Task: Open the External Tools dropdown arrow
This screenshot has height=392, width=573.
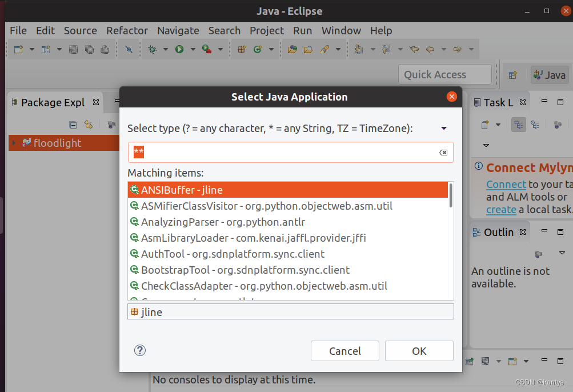Action: tap(221, 49)
